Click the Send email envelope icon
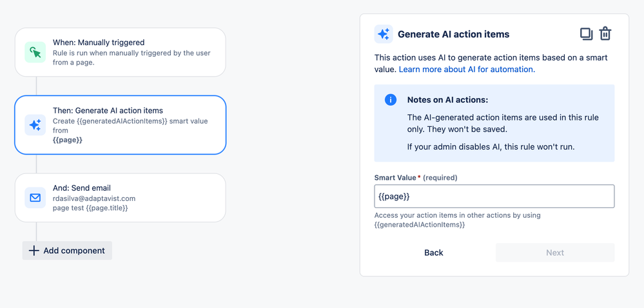The image size is (644, 308). pyautogui.click(x=35, y=198)
